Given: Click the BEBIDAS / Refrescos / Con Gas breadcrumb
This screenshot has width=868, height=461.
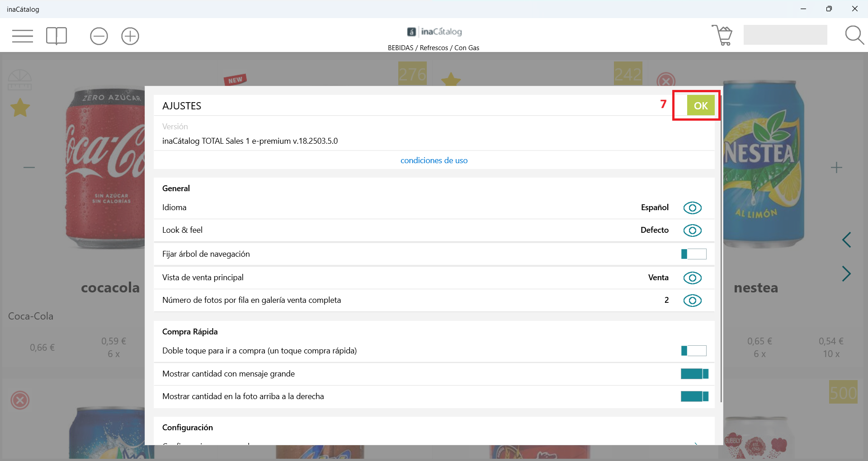Looking at the screenshot, I should pos(434,48).
